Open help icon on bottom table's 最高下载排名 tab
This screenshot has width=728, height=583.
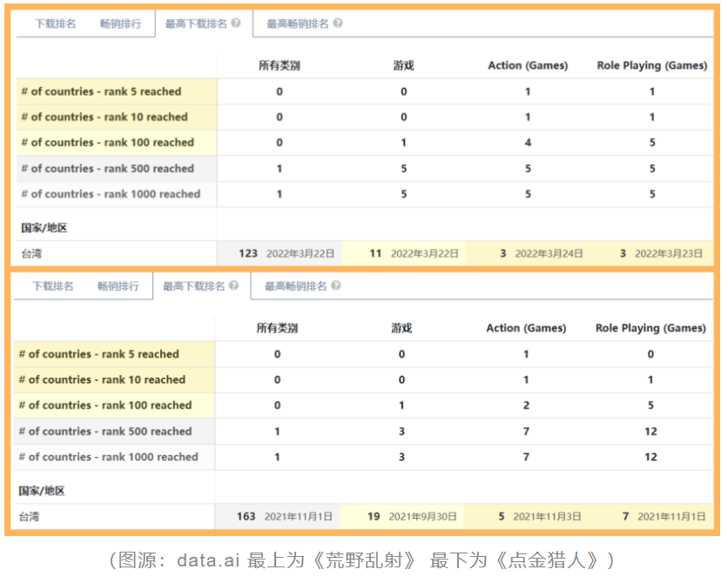(x=233, y=286)
